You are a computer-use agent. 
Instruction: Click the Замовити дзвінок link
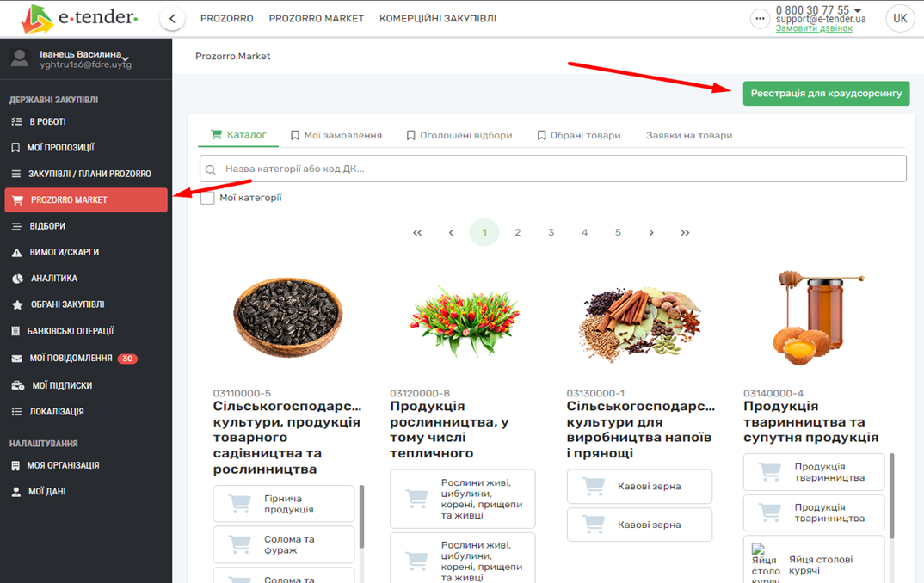814,28
